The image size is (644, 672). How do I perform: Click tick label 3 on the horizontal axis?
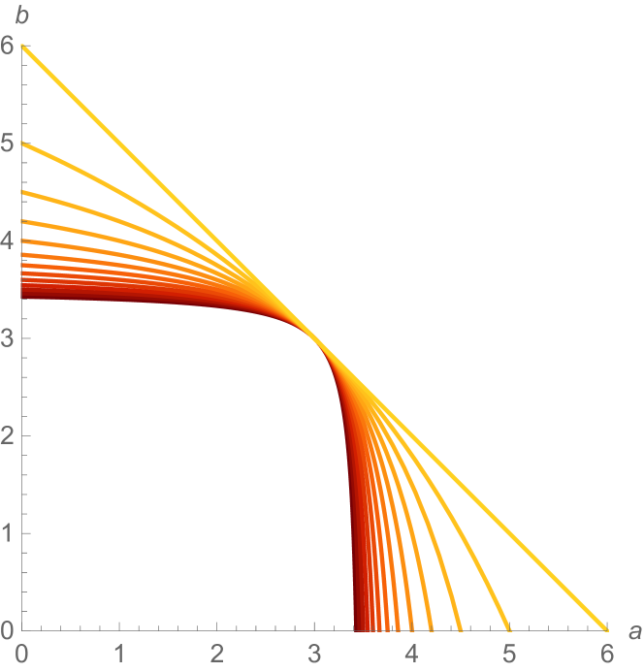tap(314, 652)
